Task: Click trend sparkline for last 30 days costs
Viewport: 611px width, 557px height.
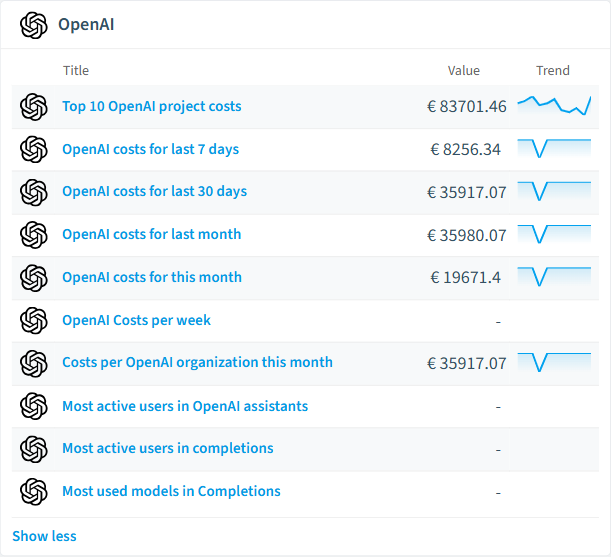Action: pos(554,191)
